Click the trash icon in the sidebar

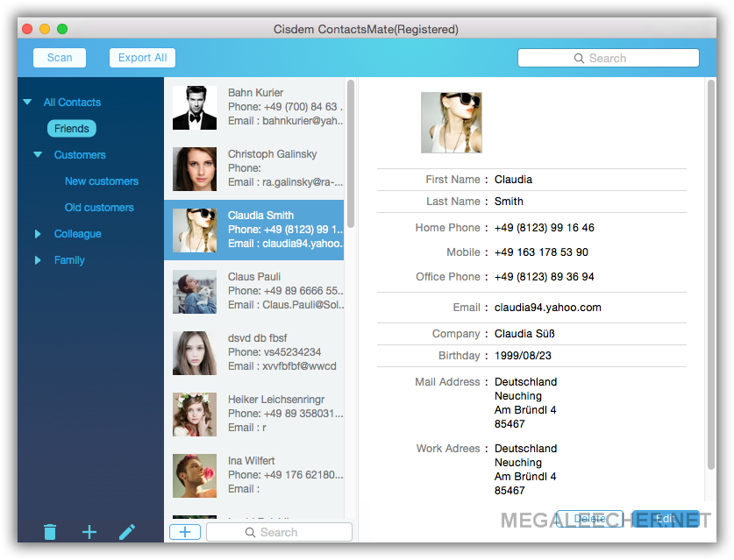click(x=50, y=532)
